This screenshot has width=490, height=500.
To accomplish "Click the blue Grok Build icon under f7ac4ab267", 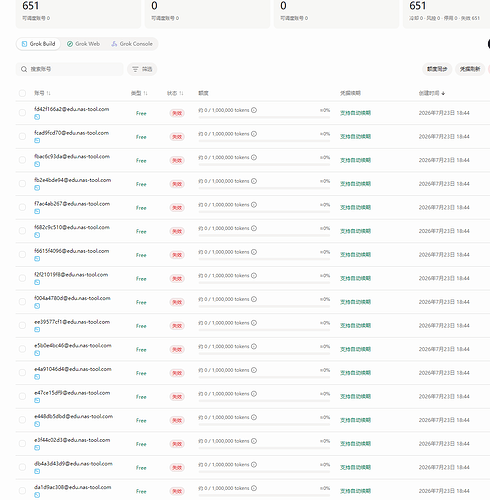I will pyautogui.click(x=37, y=212).
